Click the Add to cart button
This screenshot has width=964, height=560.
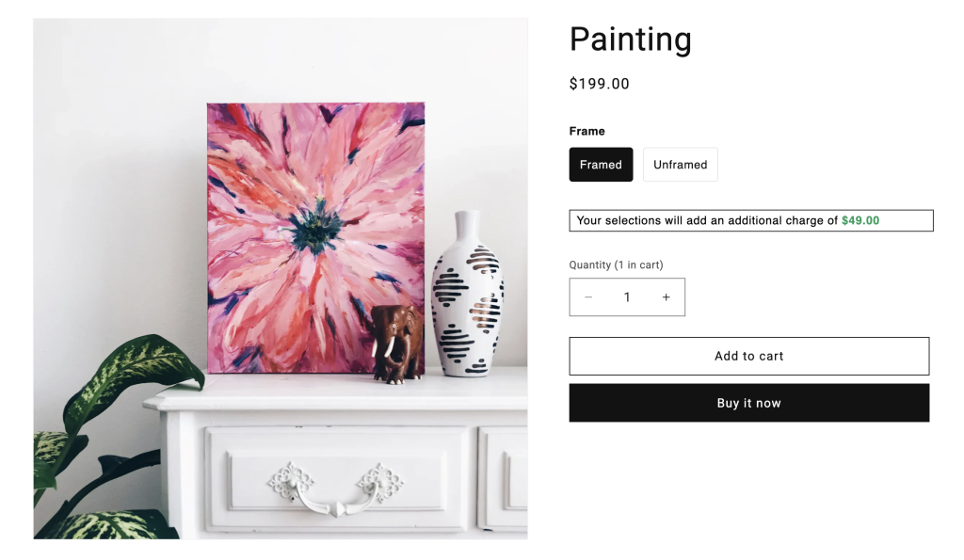(x=748, y=356)
